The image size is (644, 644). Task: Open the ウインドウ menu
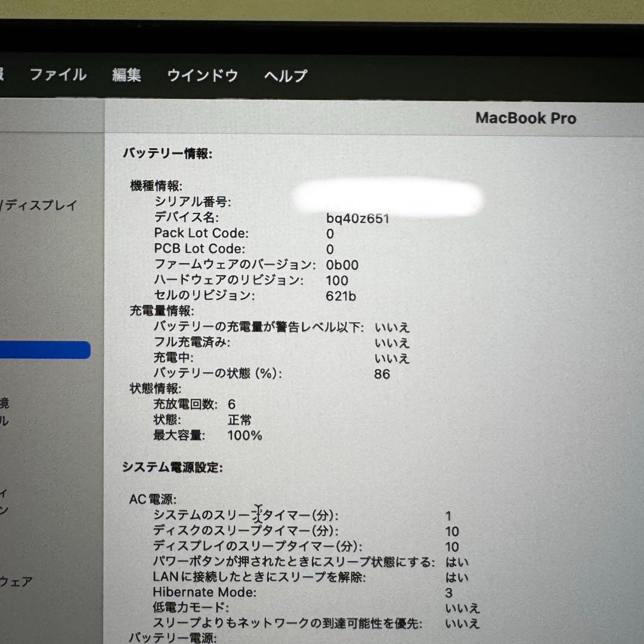coord(202,75)
